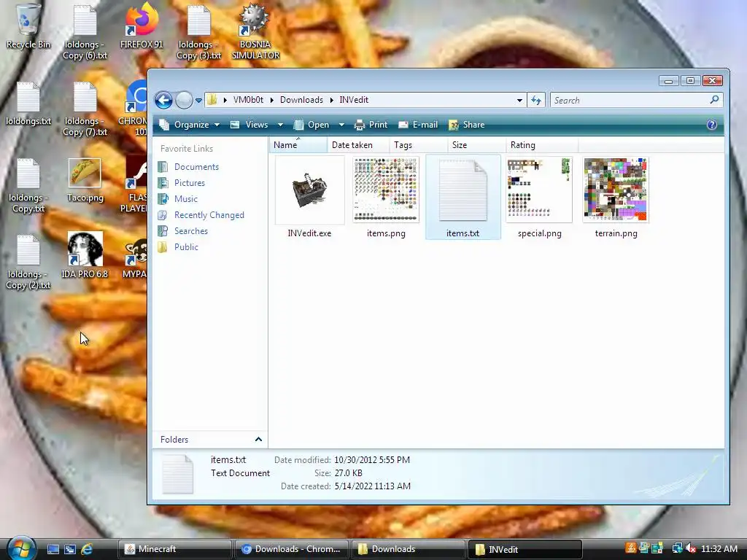Sort by Tags column header
Viewport: 747px width, 560px height.
(x=419, y=145)
